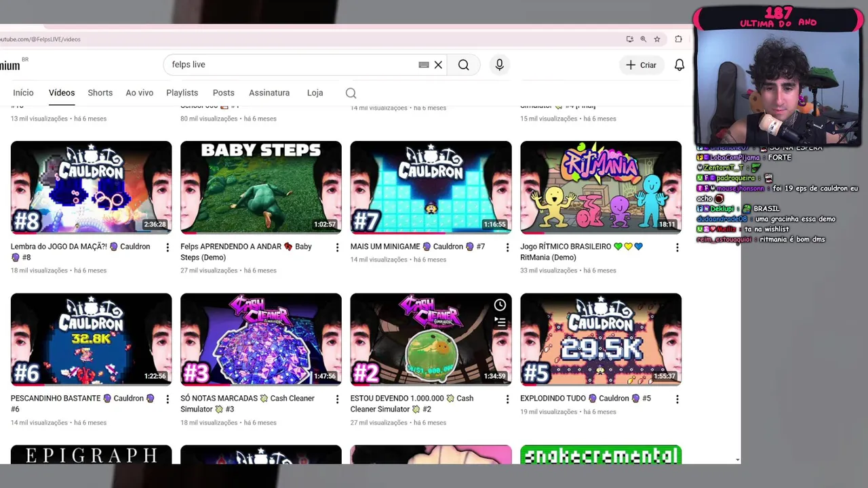Go to the Início tab
The image size is (868, 488).
(x=23, y=93)
